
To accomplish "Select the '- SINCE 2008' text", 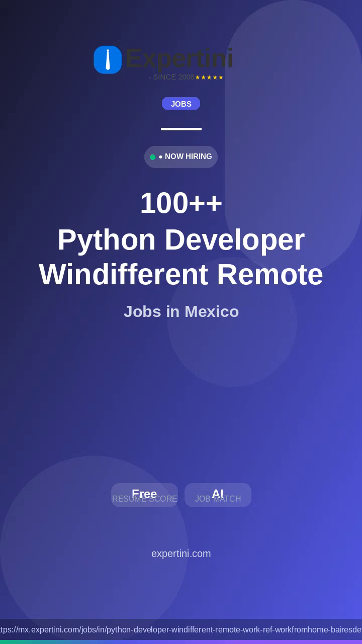I will coord(171,77).
